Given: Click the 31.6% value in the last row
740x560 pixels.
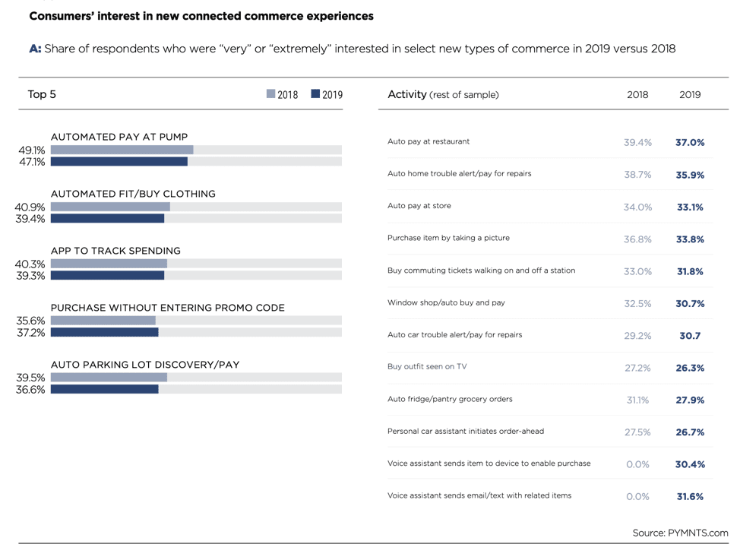Looking at the screenshot, I should click(690, 496).
